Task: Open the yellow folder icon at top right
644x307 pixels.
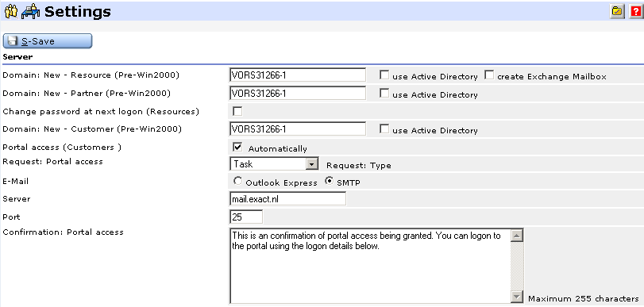Action: click(617, 11)
